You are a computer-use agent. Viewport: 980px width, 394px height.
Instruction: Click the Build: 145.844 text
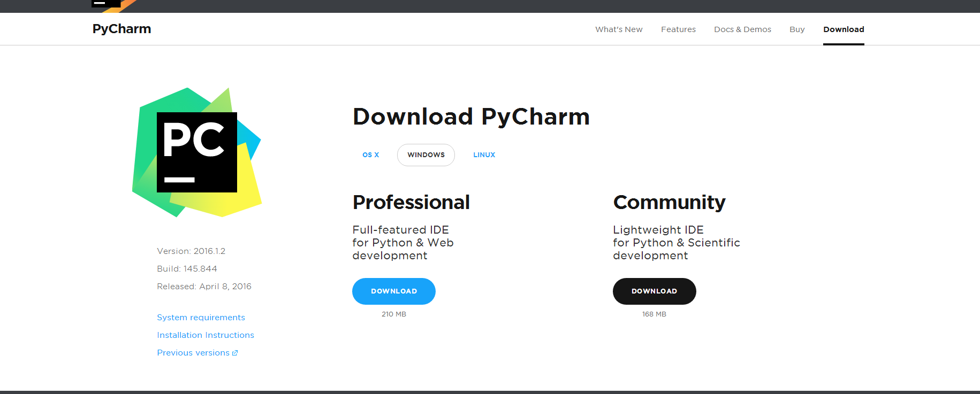(x=187, y=269)
